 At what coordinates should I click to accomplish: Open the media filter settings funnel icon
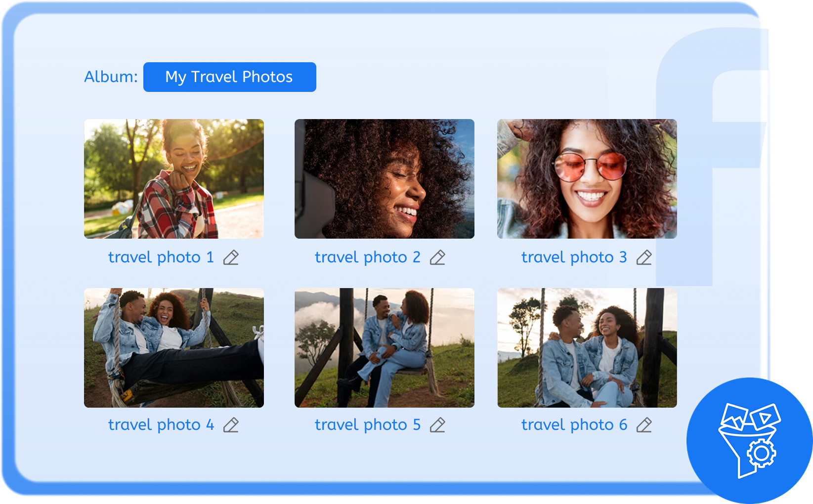(749, 440)
